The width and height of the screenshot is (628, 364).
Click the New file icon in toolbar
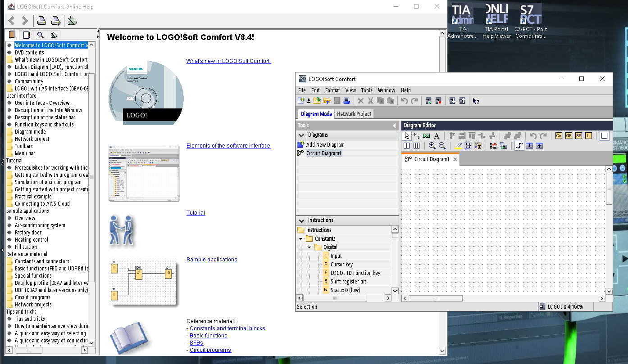pyautogui.click(x=301, y=101)
